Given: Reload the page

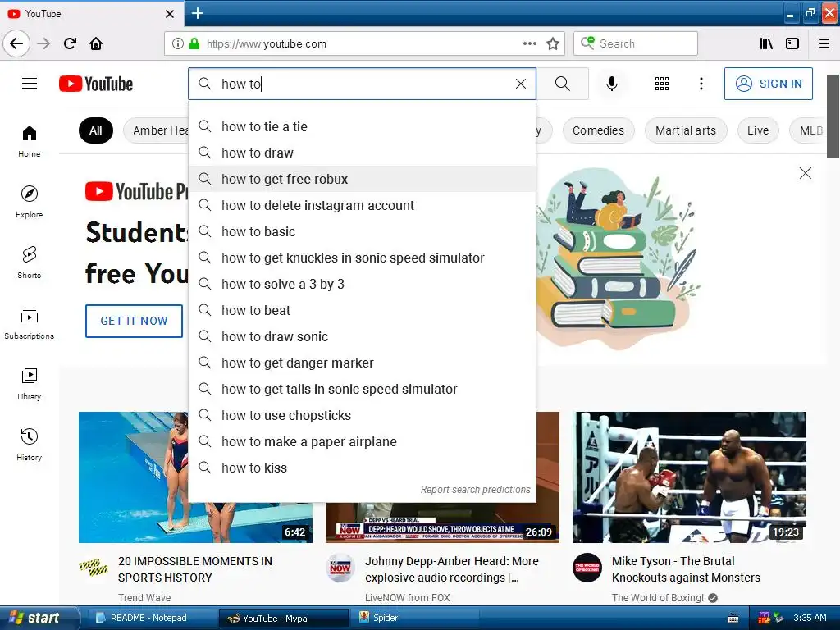Looking at the screenshot, I should pyautogui.click(x=70, y=43).
